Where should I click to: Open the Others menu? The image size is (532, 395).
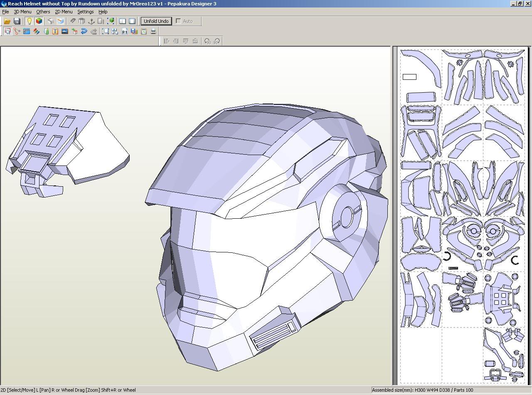point(43,12)
